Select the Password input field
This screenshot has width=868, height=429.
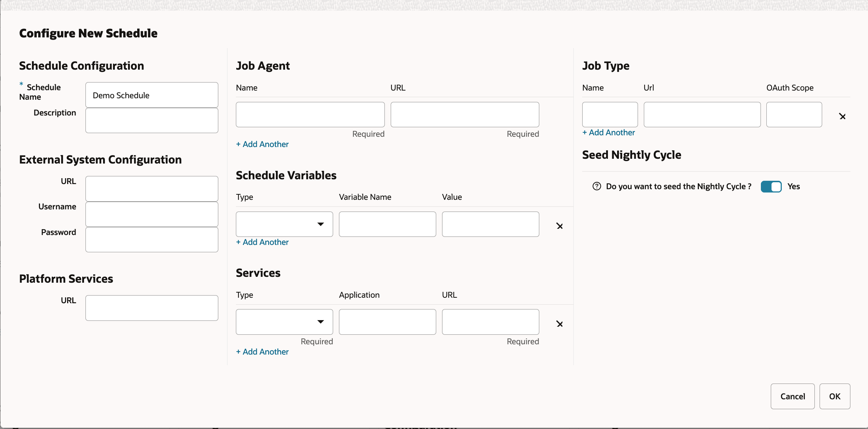pyautogui.click(x=152, y=239)
